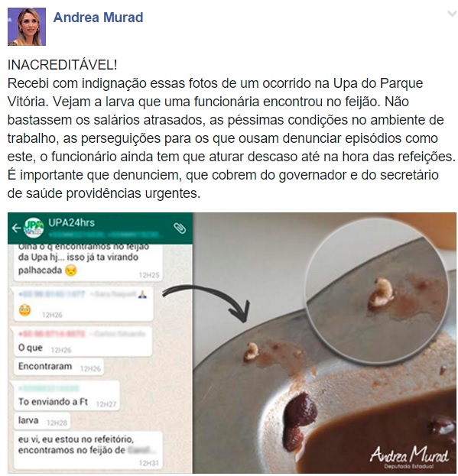The image size is (458, 476).
Task: Open the UPA24hrs group avatar icon
Action: tap(34, 228)
